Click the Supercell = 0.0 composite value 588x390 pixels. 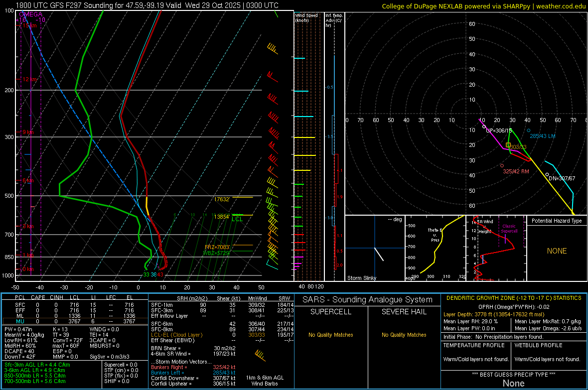tap(121, 365)
